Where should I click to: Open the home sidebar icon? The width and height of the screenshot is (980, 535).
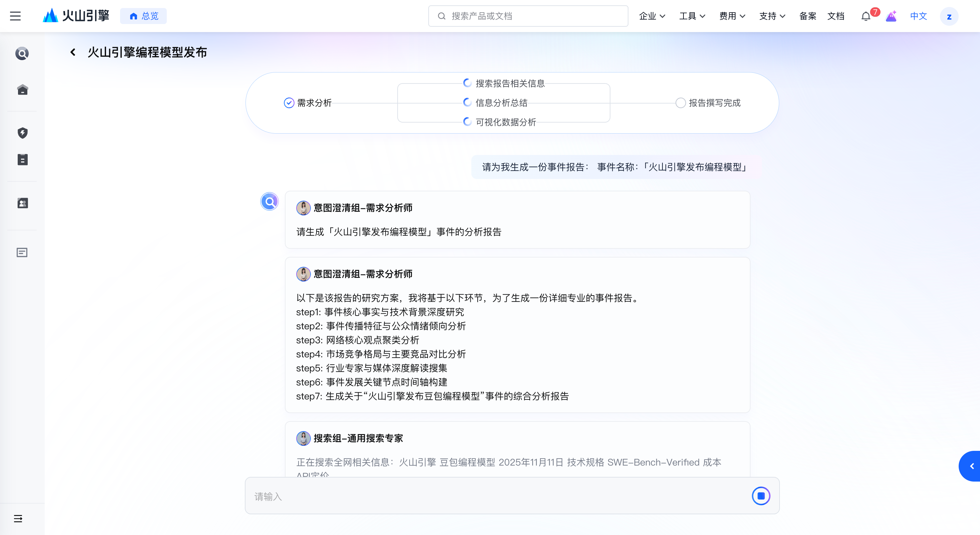coord(22,90)
